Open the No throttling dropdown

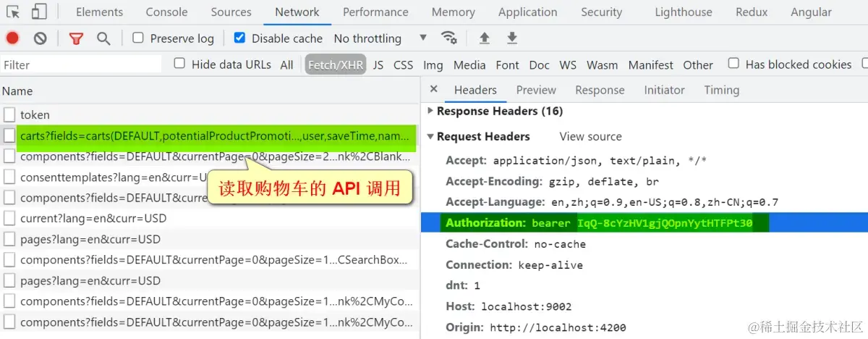tap(380, 38)
